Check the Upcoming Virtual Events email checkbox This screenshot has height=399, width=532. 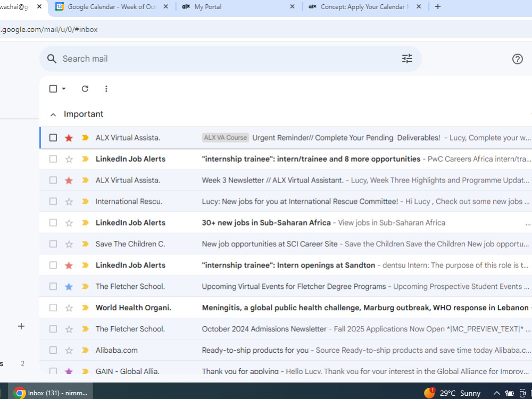pyautogui.click(x=53, y=287)
